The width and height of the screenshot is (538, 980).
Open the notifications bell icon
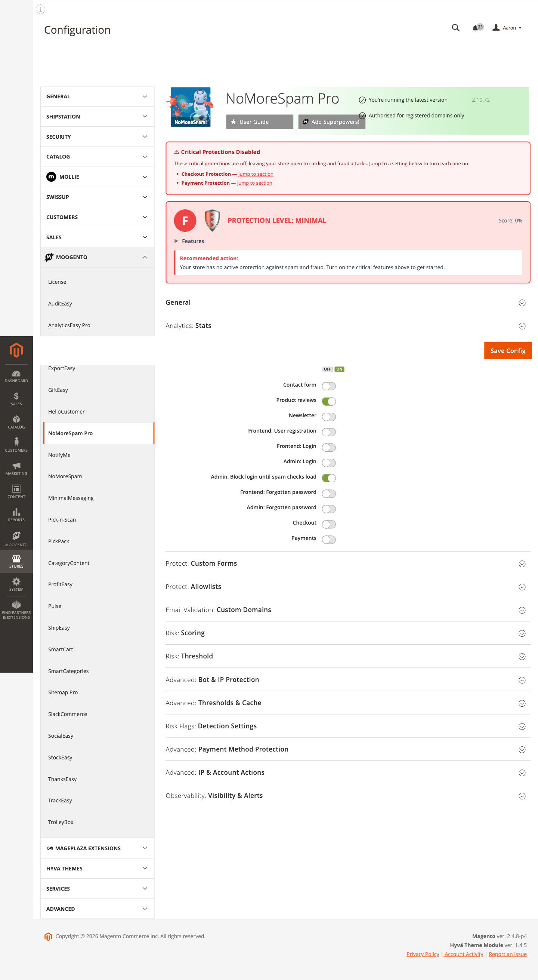[477, 28]
